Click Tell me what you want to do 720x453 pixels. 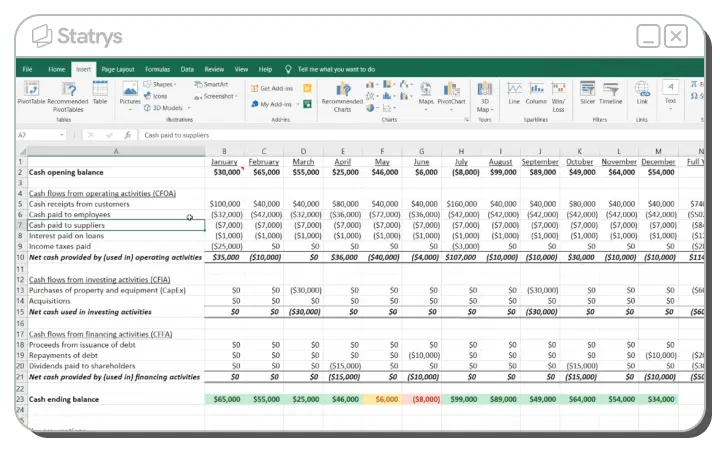pyautogui.click(x=336, y=69)
